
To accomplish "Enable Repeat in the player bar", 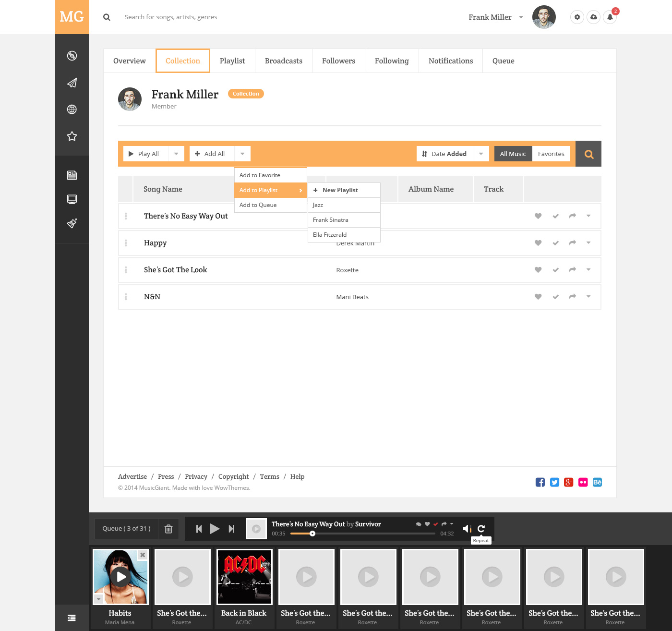I will [x=482, y=528].
